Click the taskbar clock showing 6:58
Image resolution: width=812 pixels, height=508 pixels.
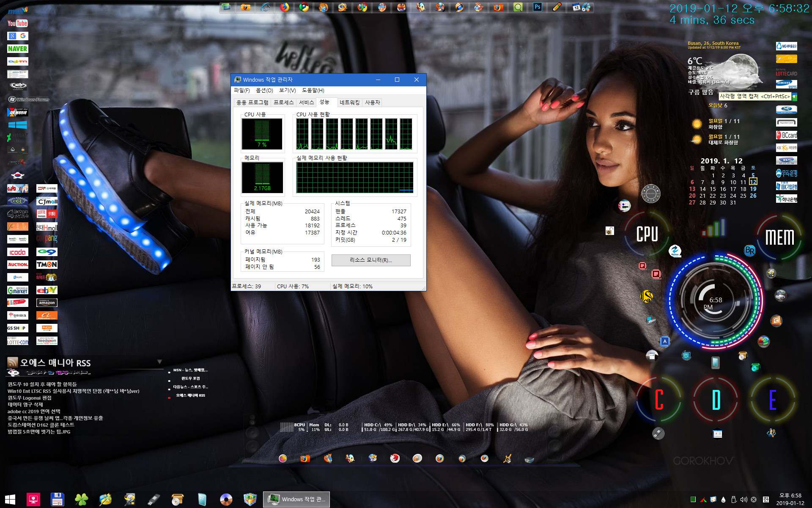[790, 500]
